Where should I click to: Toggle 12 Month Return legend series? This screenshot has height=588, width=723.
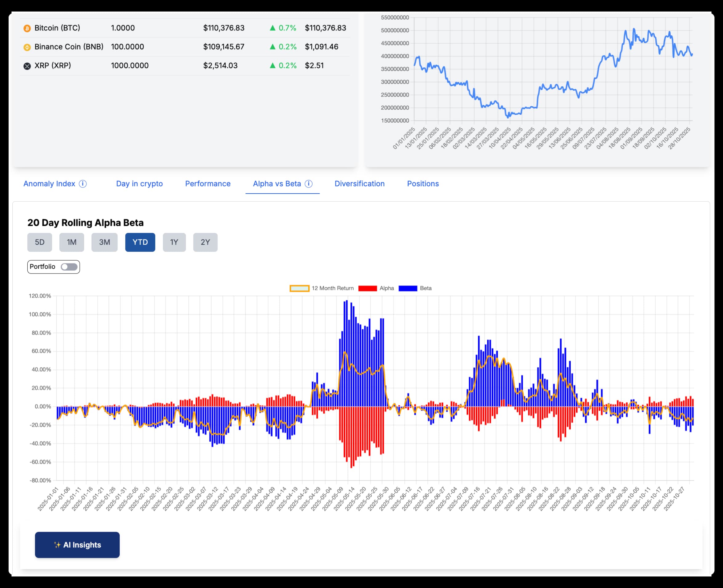(x=299, y=288)
